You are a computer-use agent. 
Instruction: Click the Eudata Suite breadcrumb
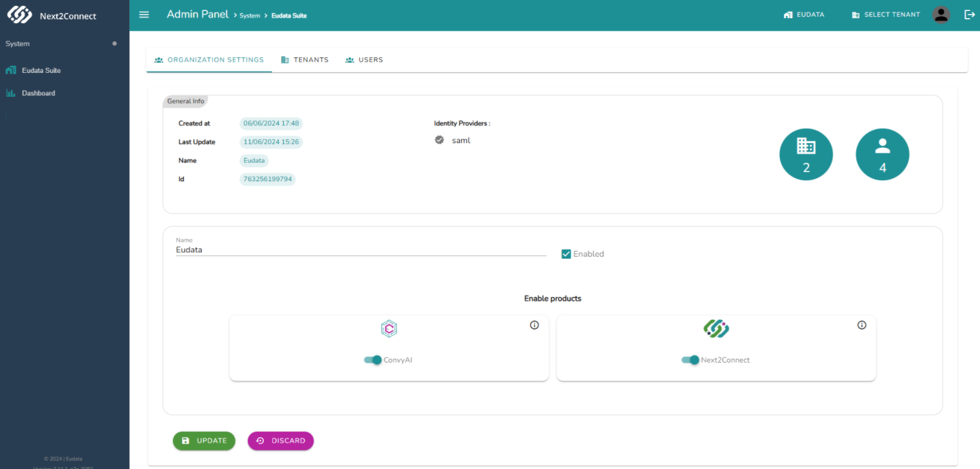point(289,15)
